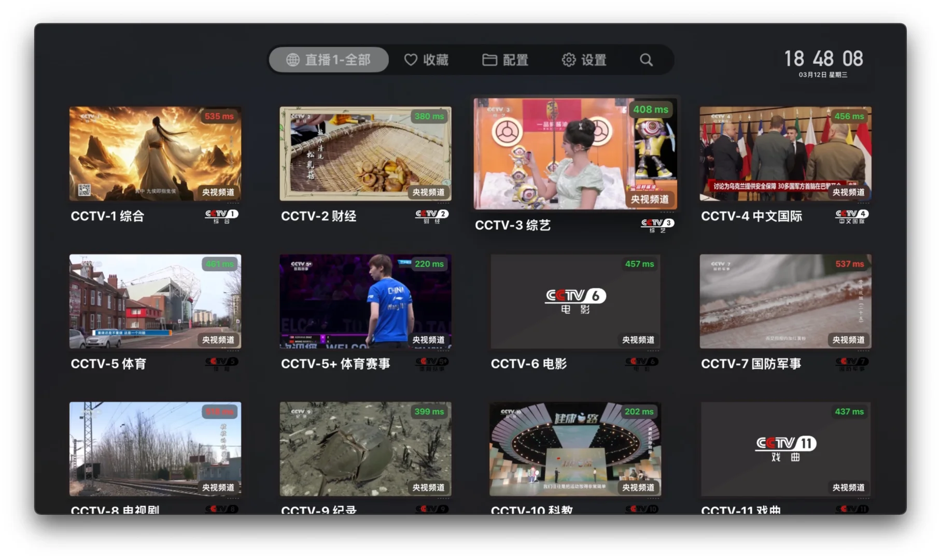This screenshot has height=560, width=941.
Task: Open the CCTV-9 纪录 channel preview
Action: [x=364, y=449]
